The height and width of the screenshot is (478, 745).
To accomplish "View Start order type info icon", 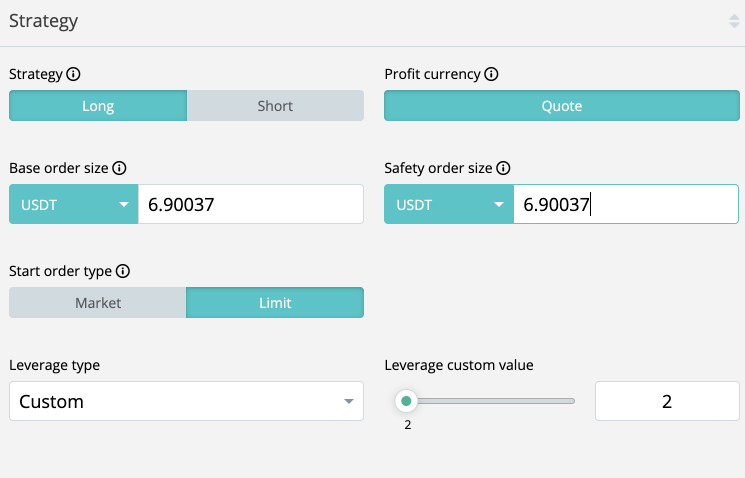I will pyautogui.click(x=123, y=271).
